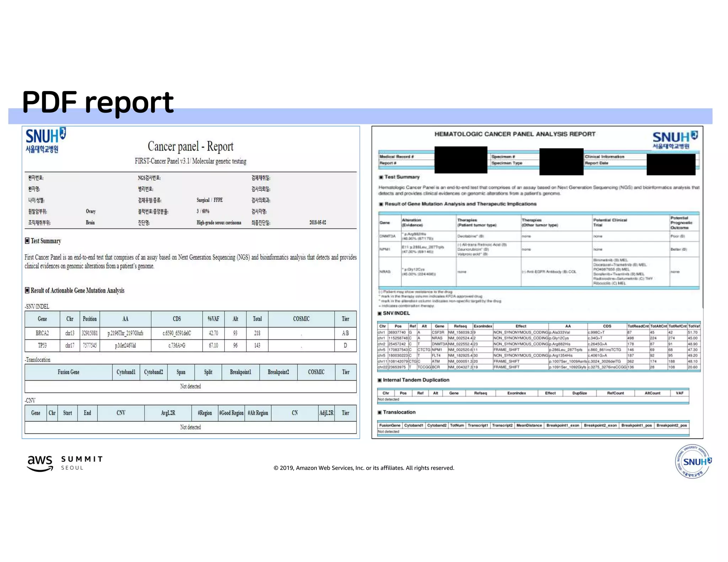Click the round SNUH hospital seal
Image resolution: width=728 pixels, height=562 pixels.
click(693, 461)
